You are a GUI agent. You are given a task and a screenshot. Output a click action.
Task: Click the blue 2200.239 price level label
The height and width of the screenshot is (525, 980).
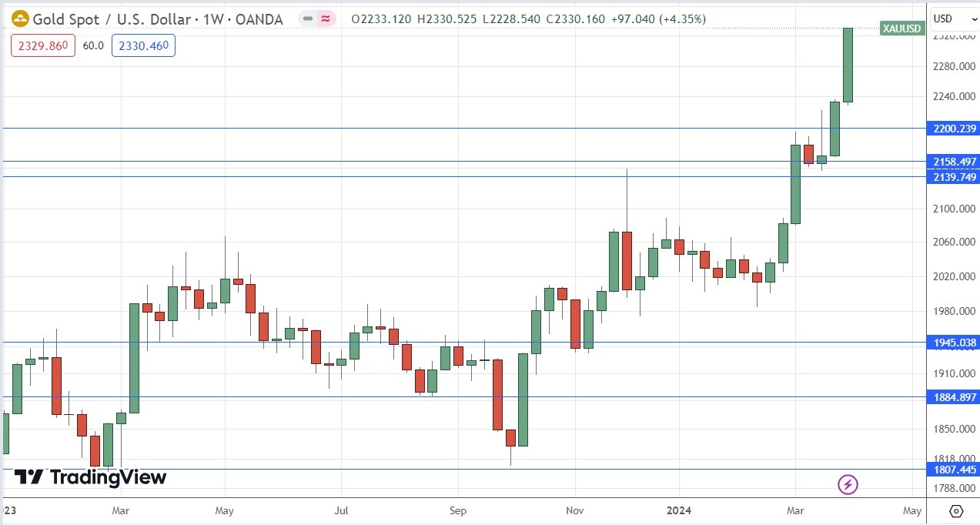[x=953, y=129]
